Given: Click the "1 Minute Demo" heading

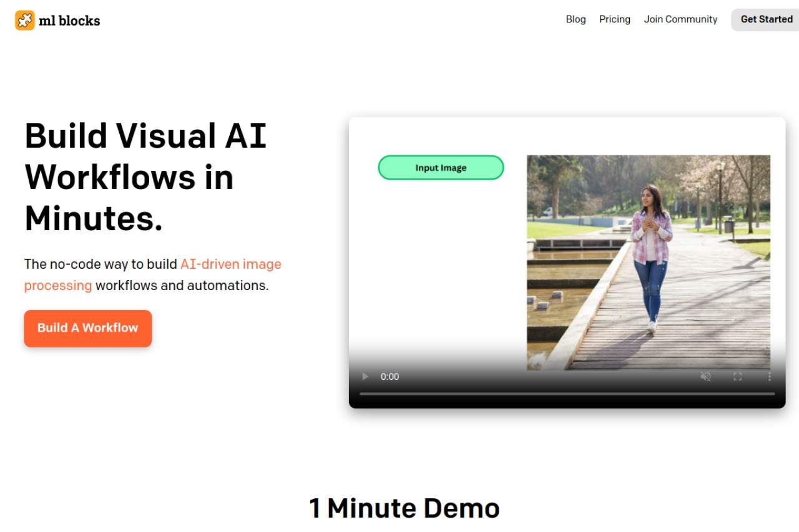Looking at the screenshot, I should [404, 508].
